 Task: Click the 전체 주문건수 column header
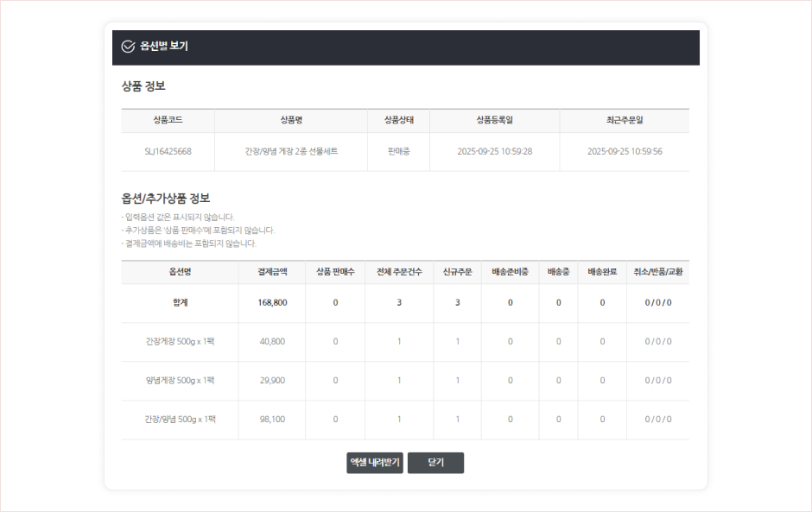tap(399, 272)
